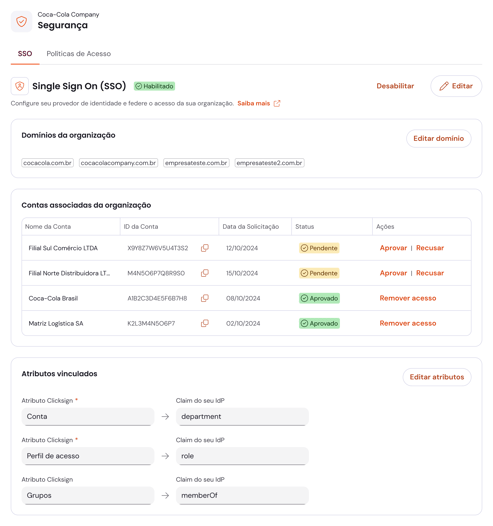Open the Políticas de Acesso tab
Viewport: 493px width, 526px height.
(79, 54)
